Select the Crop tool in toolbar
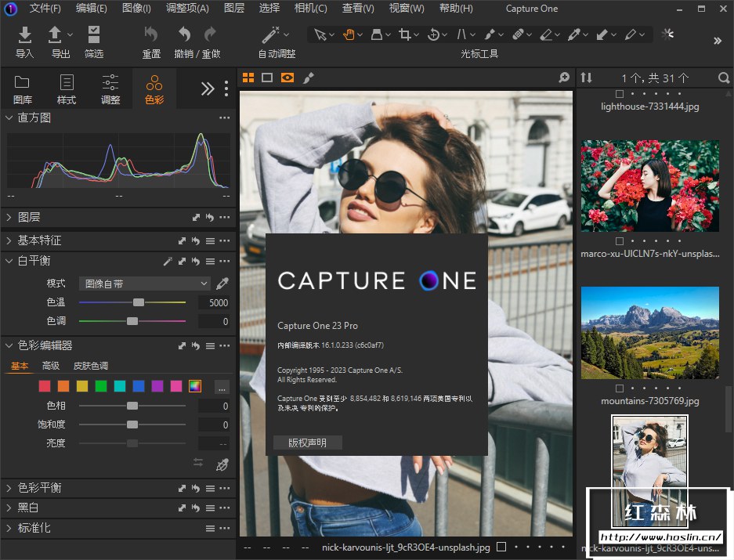The height and width of the screenshot is (560, 734). (404, 34)
